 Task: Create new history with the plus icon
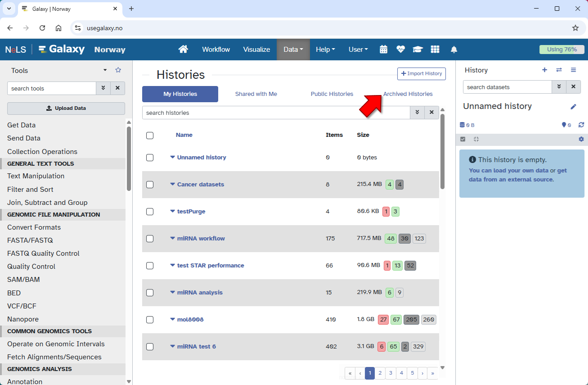544,70
